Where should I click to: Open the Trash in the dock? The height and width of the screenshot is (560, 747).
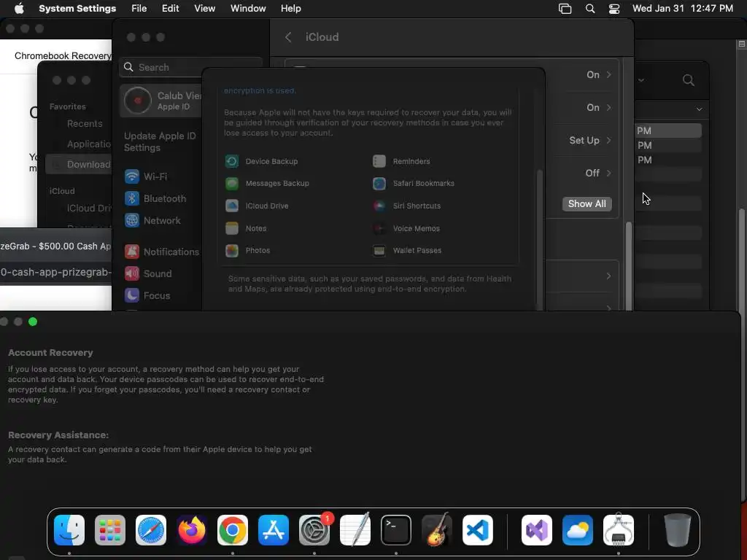(x=677, y=530)
